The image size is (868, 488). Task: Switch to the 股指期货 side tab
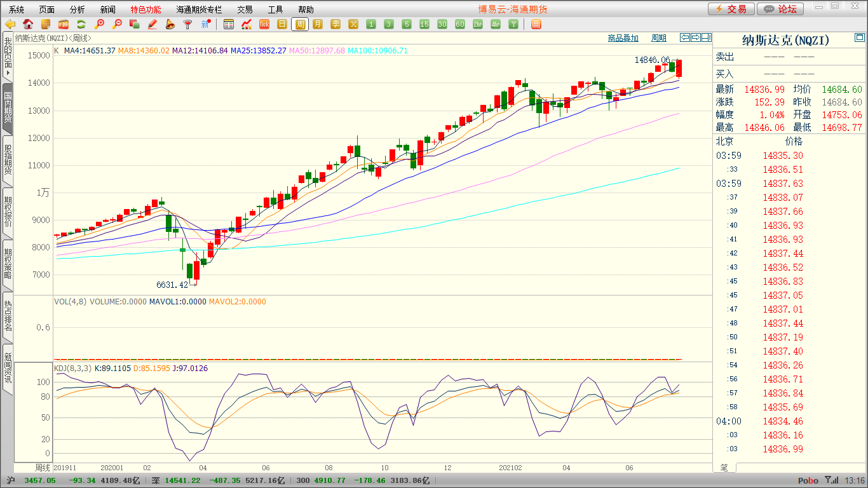click(x=8, y=160)
